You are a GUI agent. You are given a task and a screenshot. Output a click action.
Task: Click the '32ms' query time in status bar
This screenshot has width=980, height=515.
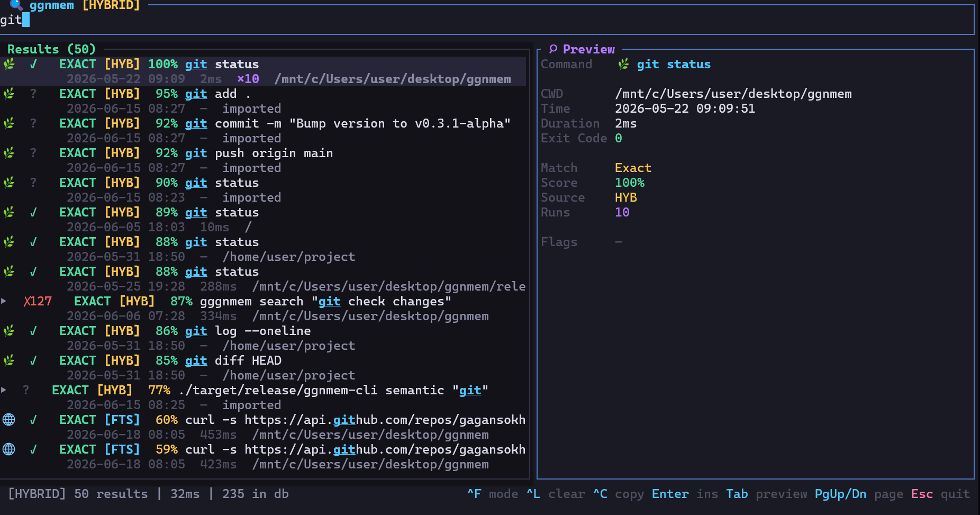tap(185, 494)
